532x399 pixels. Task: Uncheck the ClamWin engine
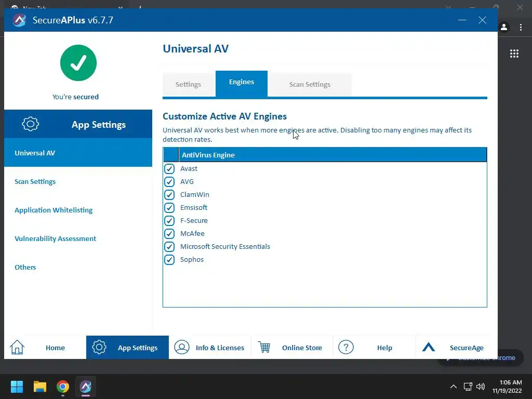pos(169,195)
